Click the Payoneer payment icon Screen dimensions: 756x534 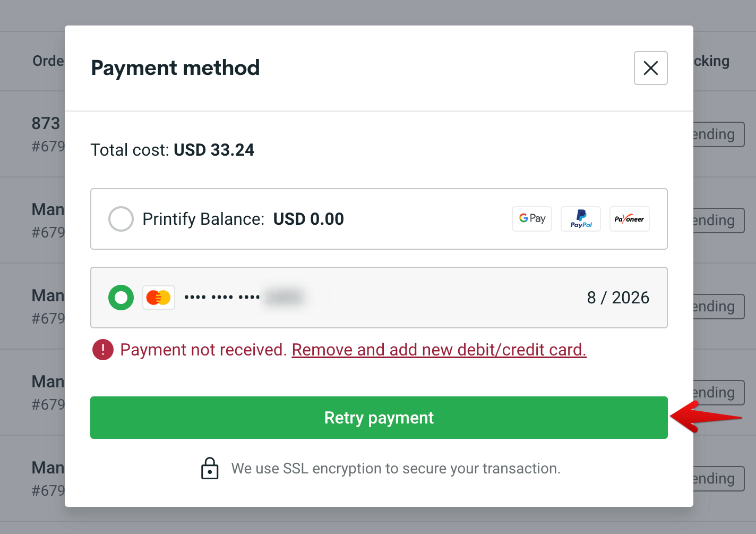click(629, 218)
